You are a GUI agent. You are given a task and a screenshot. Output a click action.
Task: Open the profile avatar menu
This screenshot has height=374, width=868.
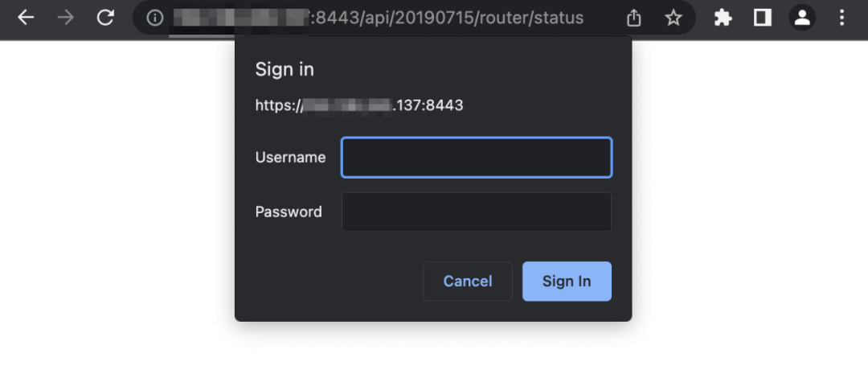tap(801, 18)
